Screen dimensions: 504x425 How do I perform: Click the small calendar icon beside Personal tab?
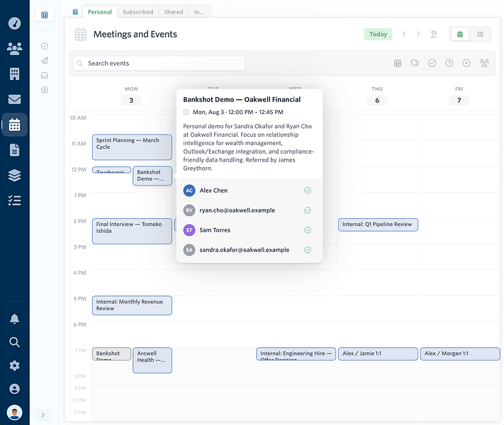(75, 12)
